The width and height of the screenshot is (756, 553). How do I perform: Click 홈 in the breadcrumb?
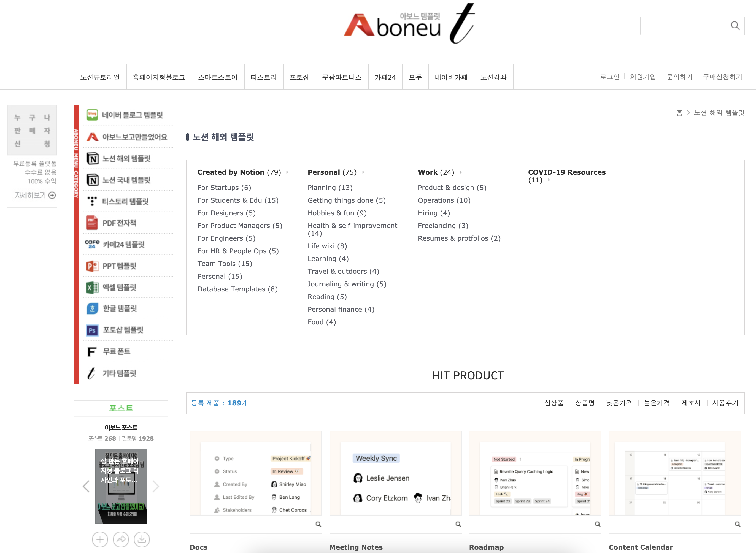tap(679, 113)
